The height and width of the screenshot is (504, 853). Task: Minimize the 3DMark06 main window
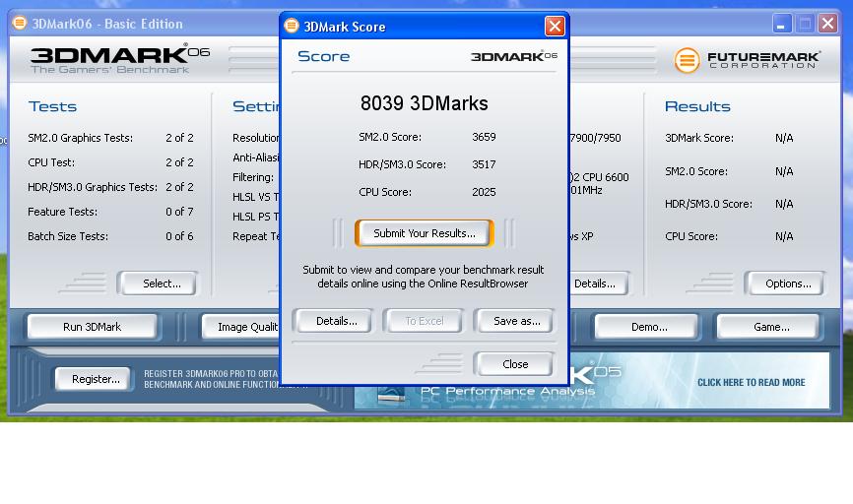[x=782, y=24]
